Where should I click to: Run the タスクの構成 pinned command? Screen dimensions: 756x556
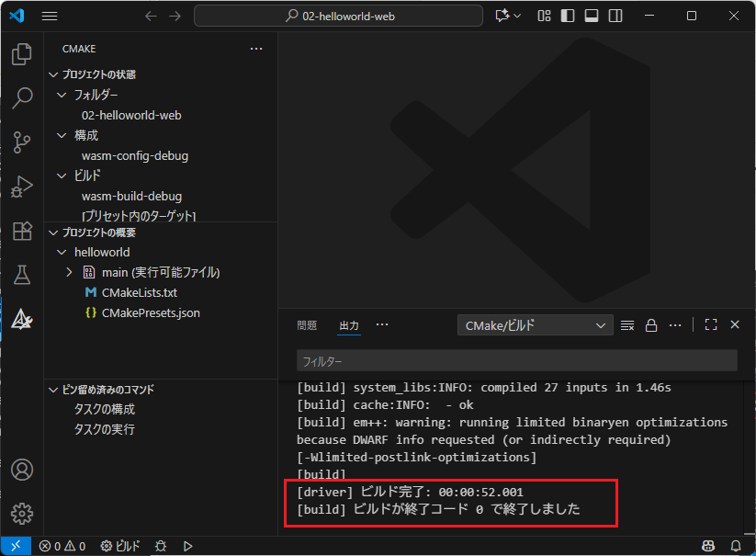tap(105, 409)
